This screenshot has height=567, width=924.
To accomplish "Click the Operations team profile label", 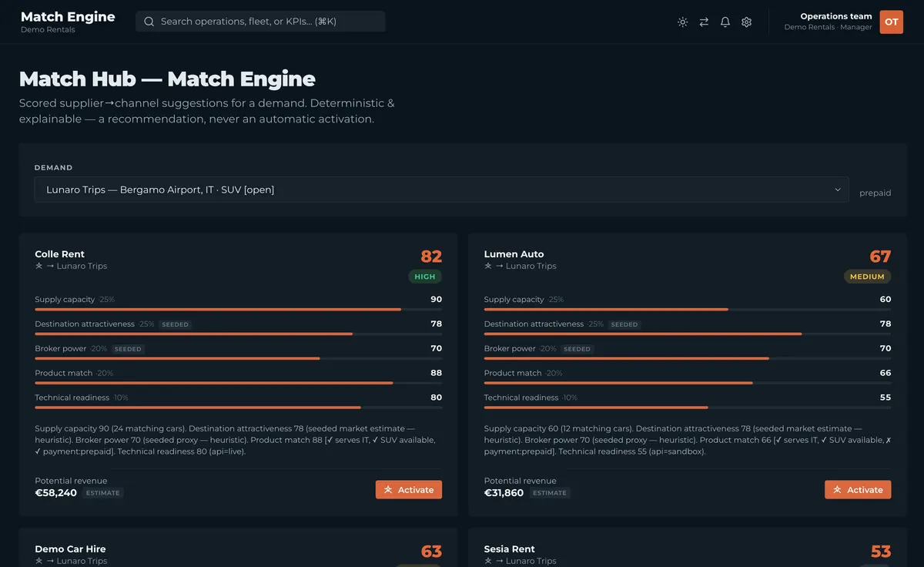I will [x=836, y=16].
